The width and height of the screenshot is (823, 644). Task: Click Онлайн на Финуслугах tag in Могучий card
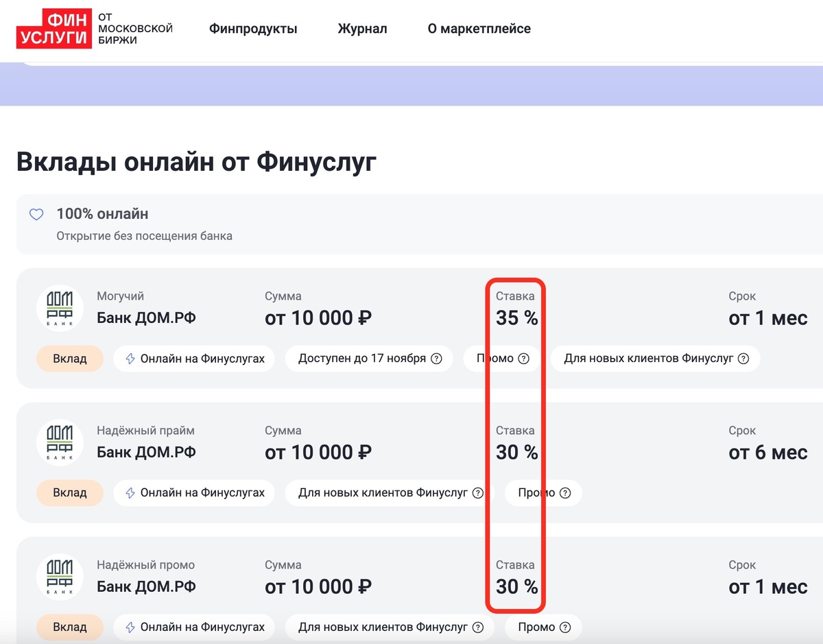pos(194,359)
